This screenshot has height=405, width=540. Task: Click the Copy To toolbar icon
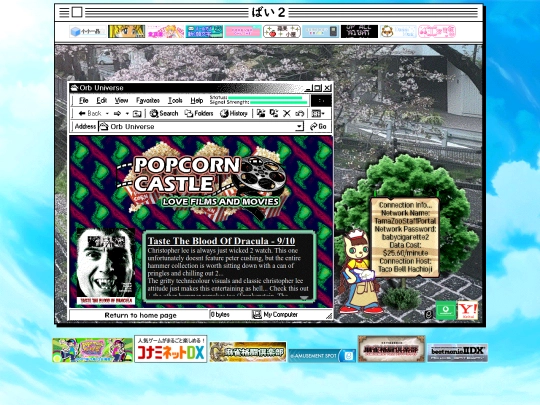[x=274, y=113]
